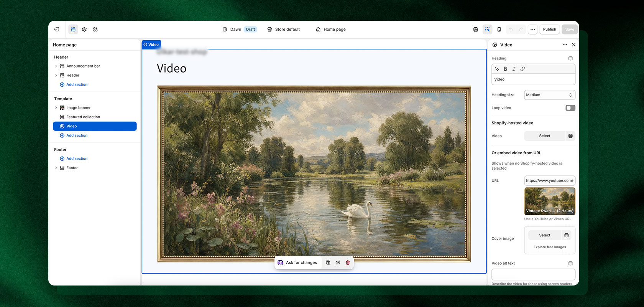Open the Store default market selector
Viewport: 644px width, 307px height.
283,29
